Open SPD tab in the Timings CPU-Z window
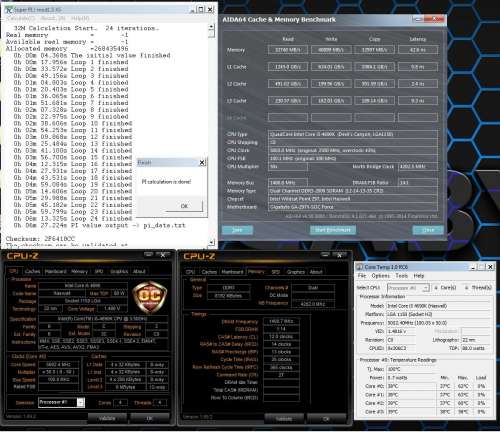500x432 pixels. click(275, 272)
